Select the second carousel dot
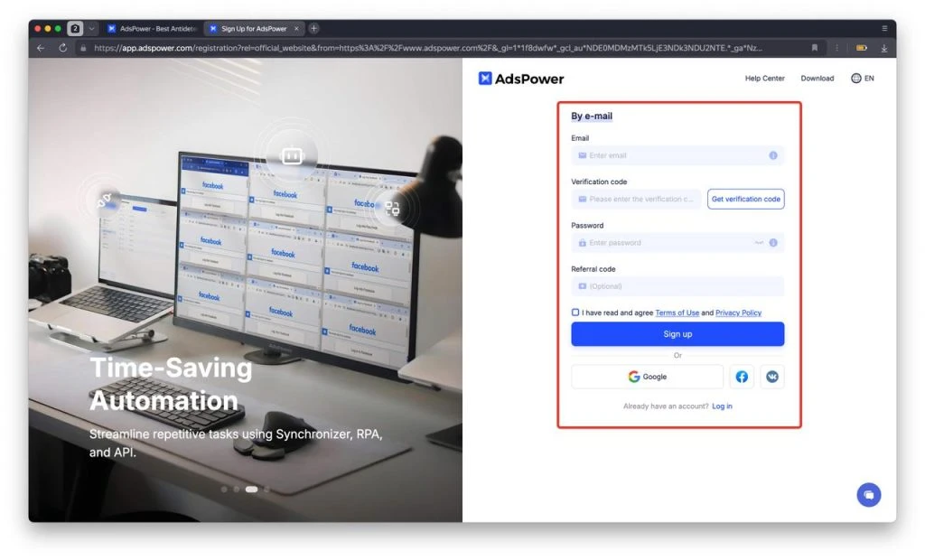925x560 pixels. click(237, 490)
